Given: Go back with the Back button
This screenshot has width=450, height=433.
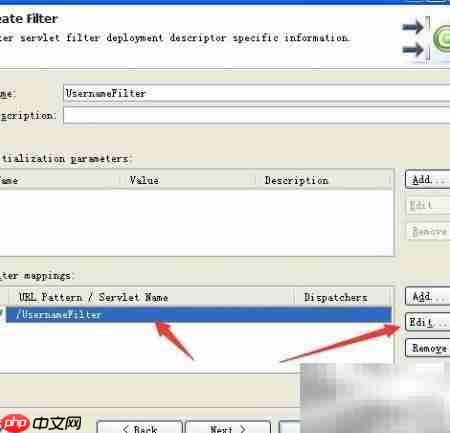Looking at the screenshot, I should point(140,428).
